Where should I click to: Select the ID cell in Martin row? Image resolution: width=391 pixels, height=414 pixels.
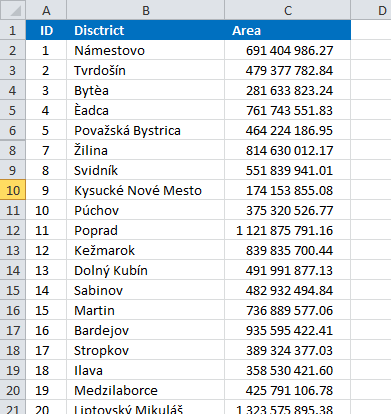[x=46, y=310]
